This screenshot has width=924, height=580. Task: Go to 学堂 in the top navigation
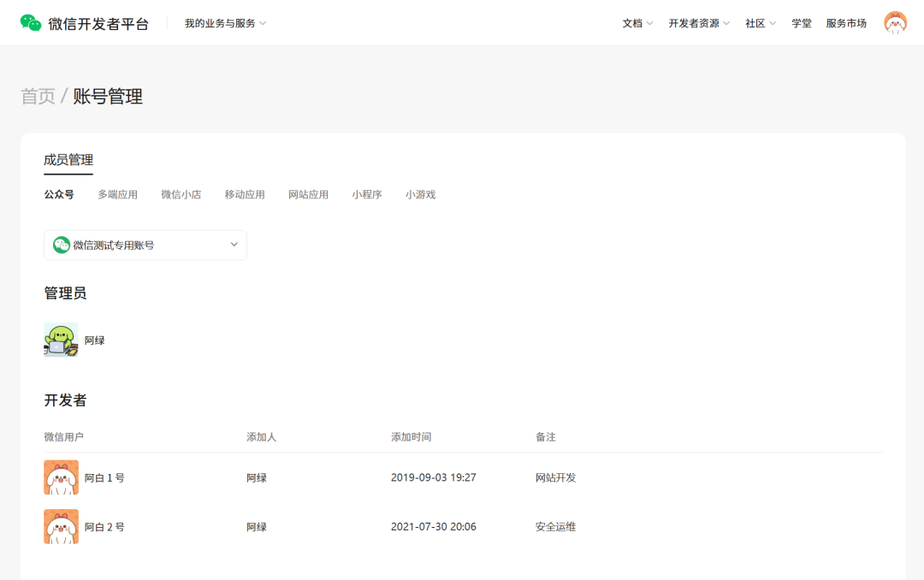tap(802, 24)
